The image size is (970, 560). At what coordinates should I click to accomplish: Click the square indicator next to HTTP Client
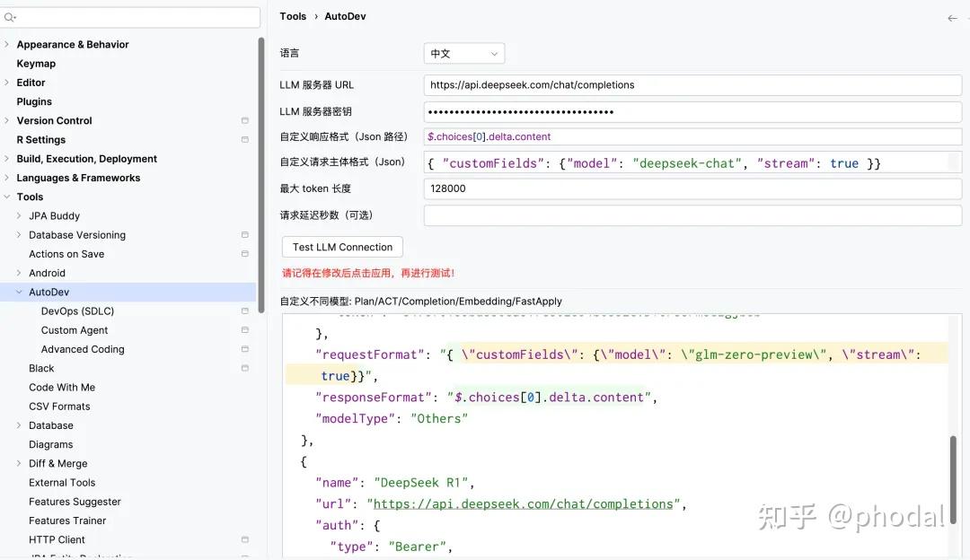pyautogui.click(x=244, y=539)
